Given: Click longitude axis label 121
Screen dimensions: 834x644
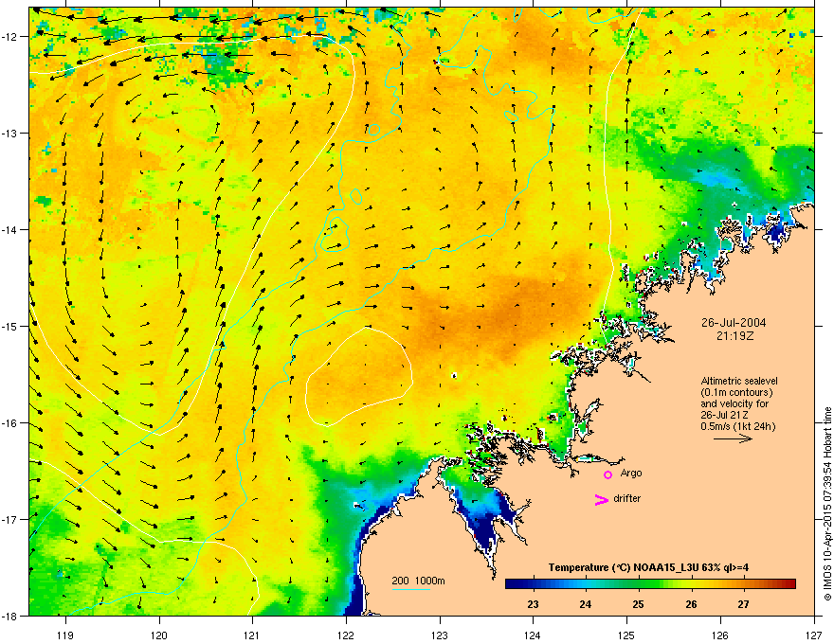Looking at the screenshot, I should (x=252, y=635).
